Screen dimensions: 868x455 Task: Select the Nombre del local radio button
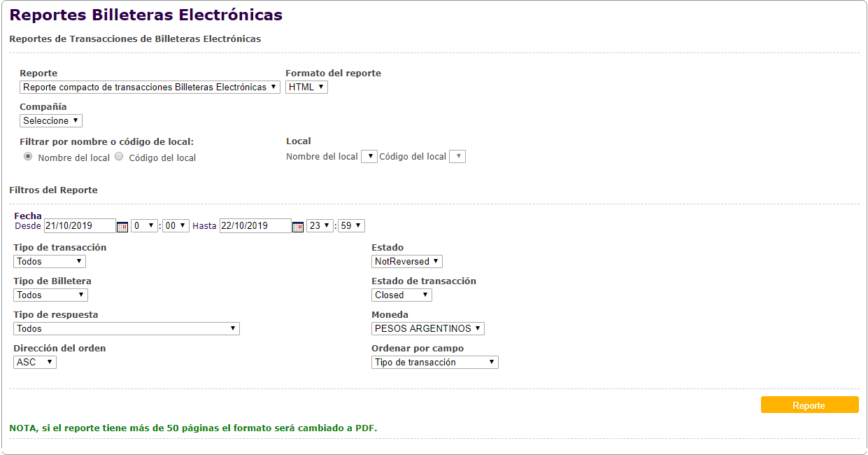click(x=28, y=157)
